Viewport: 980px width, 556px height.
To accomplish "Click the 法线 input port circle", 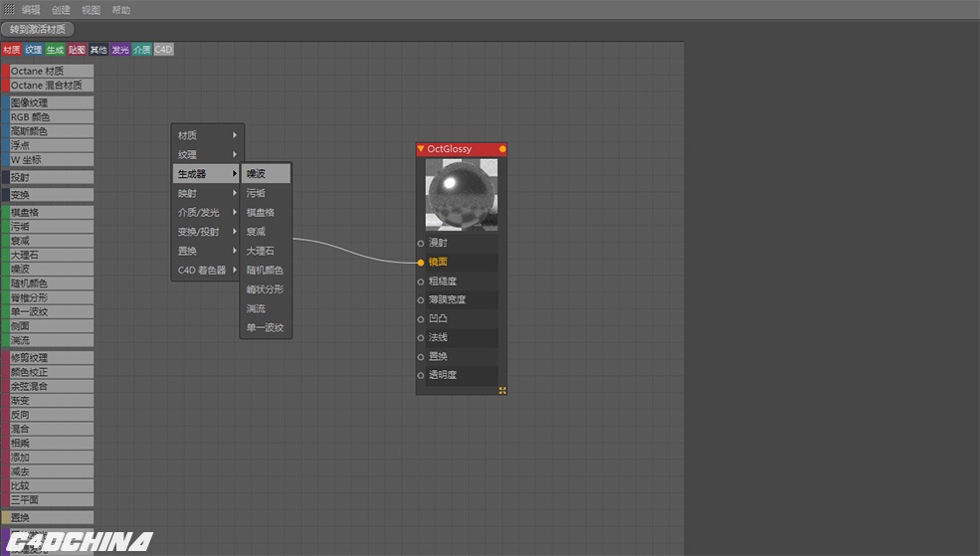I will click(x=421, y=338).
